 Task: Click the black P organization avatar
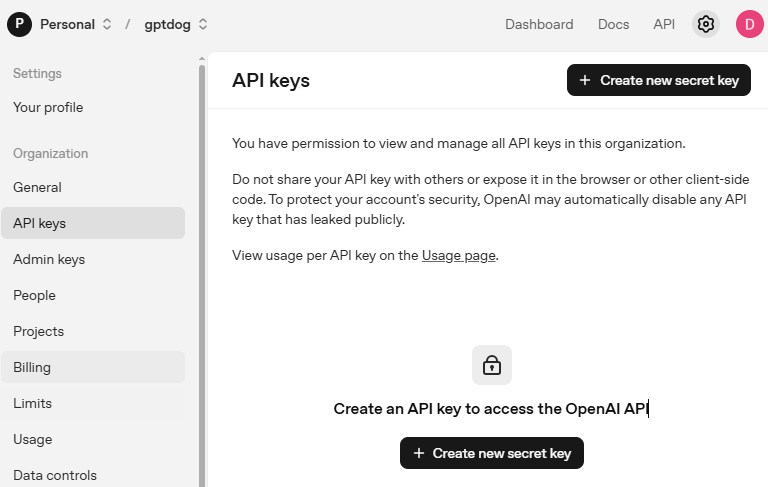coord(19,24)
